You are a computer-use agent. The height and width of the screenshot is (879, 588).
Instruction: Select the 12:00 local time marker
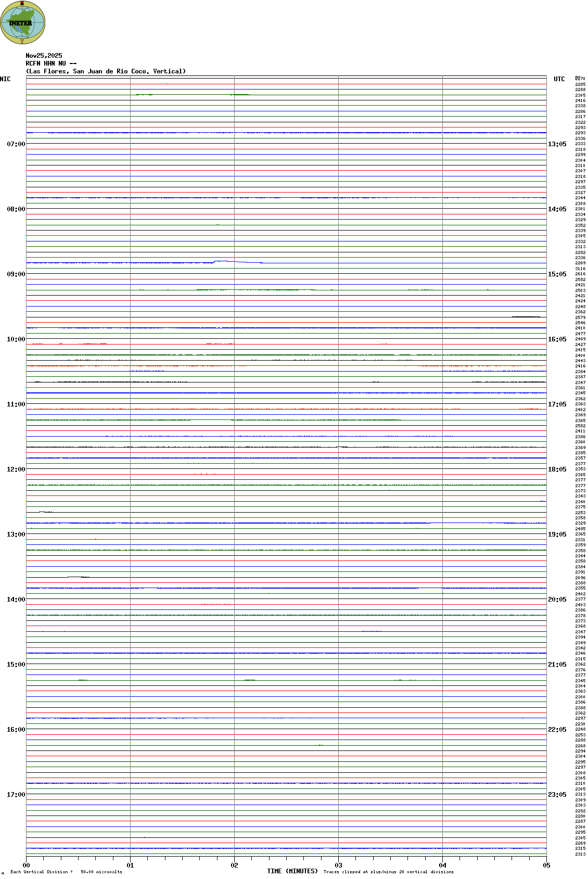point(16,469)
